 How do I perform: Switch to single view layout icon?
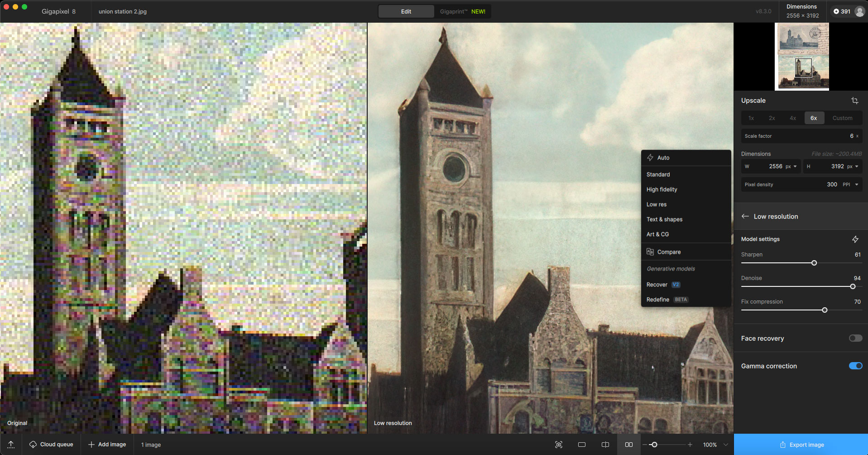click(582, 445)
